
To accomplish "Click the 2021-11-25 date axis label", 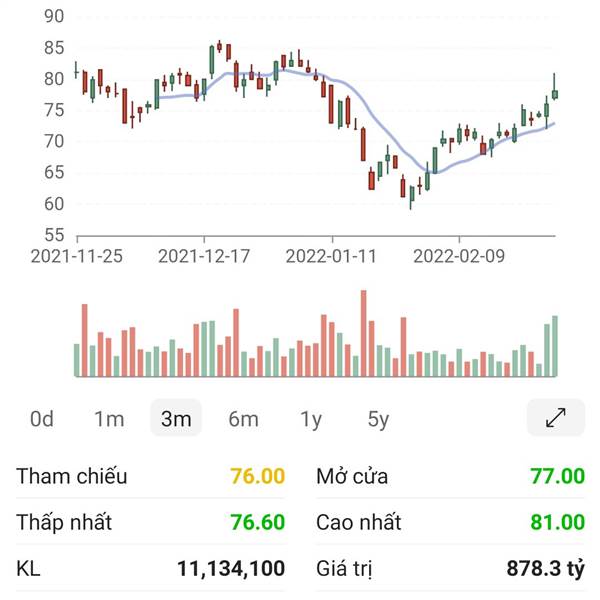I will tap(77, 256).
